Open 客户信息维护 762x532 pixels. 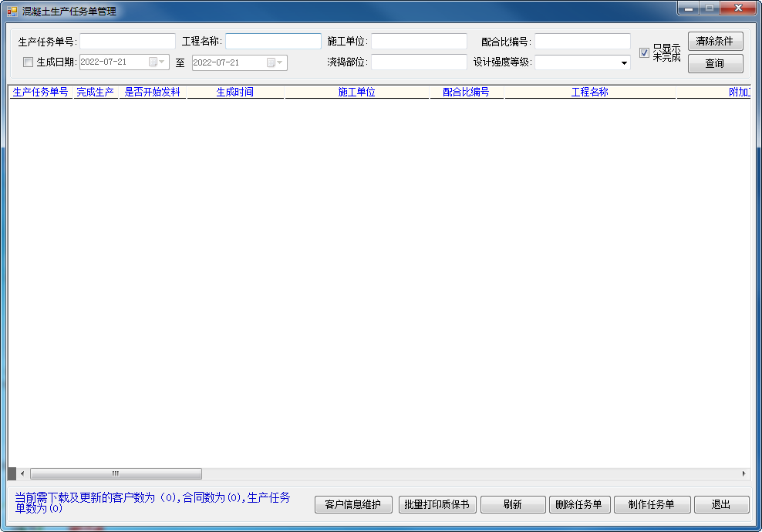353,505
